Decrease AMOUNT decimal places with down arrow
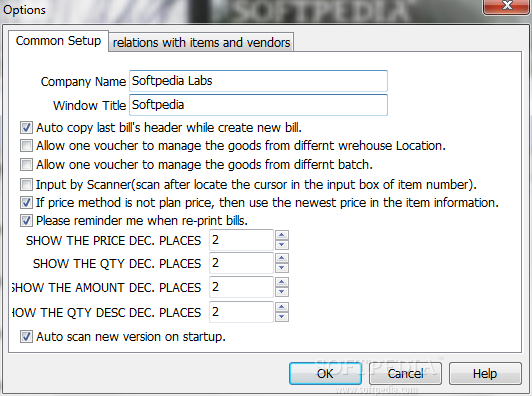This screenshot has width=532, height=396. (282, 292)
